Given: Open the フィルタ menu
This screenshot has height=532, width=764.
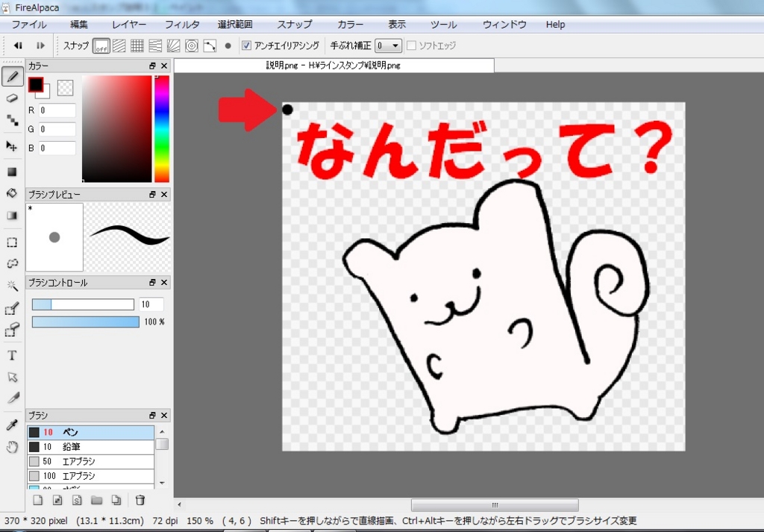Looking at the screenshot, I should tap(181, 24).
